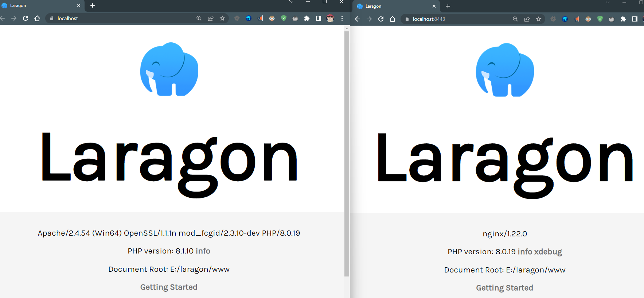644x298 pixels.
Task: Click the Apache/2.4.54 server signature text
Action: 169,233
